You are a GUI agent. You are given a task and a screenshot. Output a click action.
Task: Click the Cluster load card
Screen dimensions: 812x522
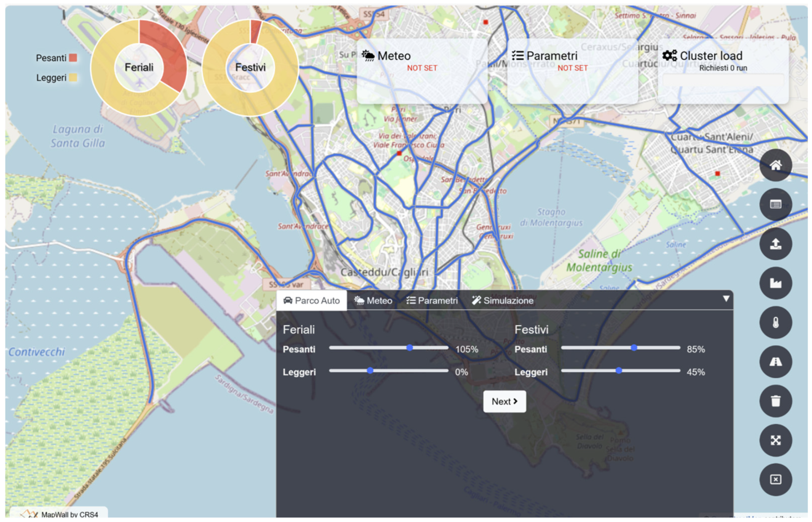coord(723,71)
